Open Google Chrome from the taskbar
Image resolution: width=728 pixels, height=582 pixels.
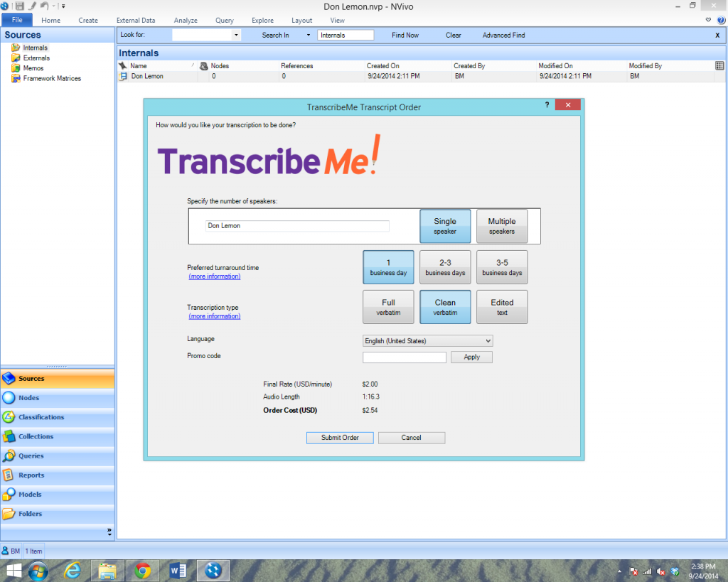pos(142,571)
